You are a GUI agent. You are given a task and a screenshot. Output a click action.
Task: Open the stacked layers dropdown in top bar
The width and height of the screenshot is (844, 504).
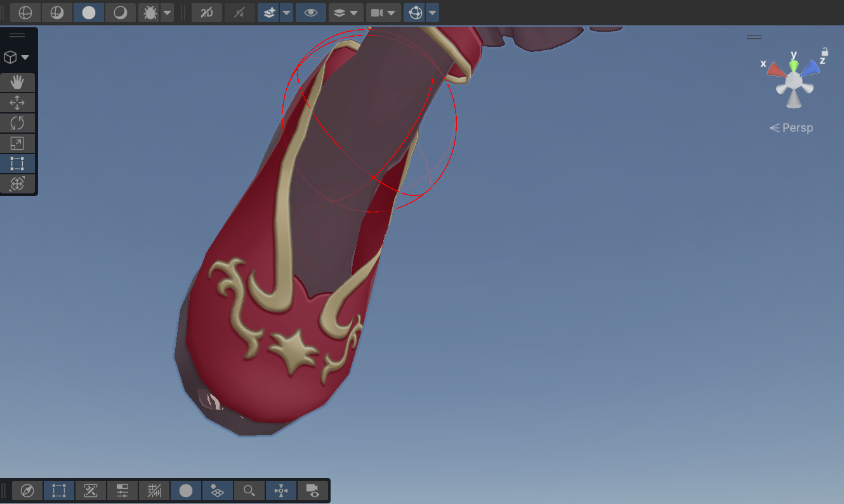pos(346,13)
